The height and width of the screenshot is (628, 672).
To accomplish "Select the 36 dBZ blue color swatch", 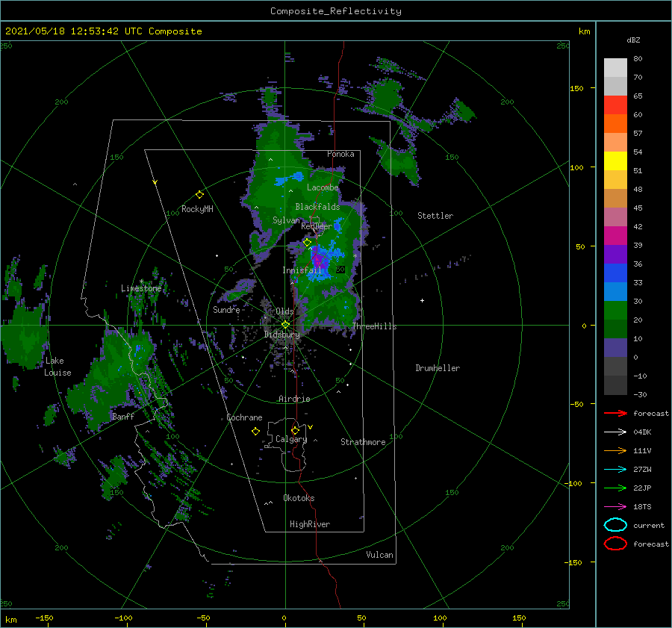I will 615,273.
